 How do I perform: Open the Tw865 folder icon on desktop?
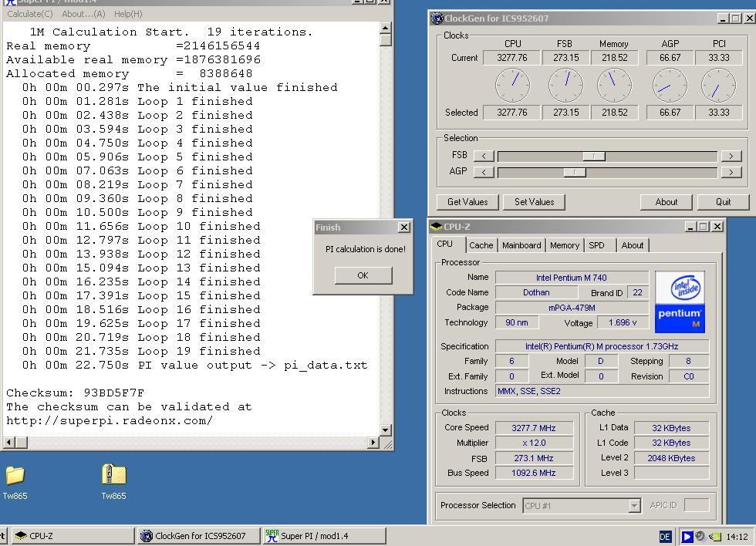coord(15,475)
